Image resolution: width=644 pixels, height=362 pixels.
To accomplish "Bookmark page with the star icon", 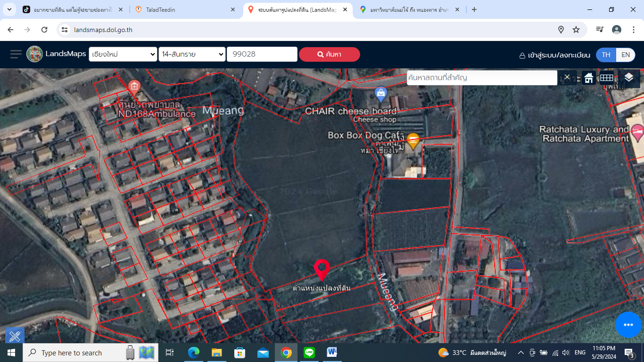I will click(576, 30).
